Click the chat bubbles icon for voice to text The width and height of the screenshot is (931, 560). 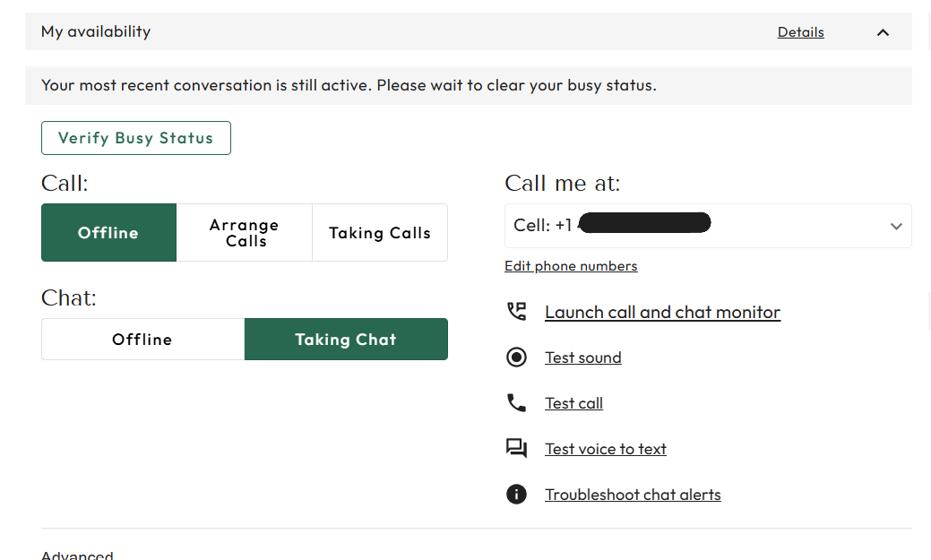coord(516,448)
